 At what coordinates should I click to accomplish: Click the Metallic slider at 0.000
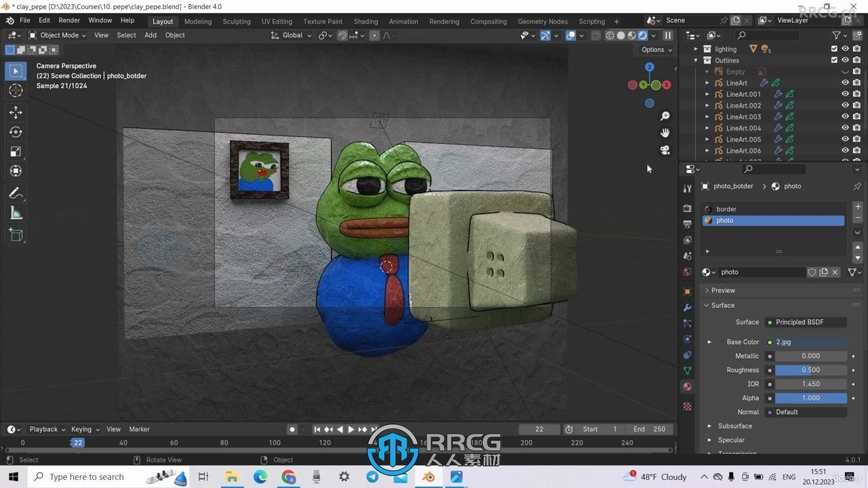(810, 356)
